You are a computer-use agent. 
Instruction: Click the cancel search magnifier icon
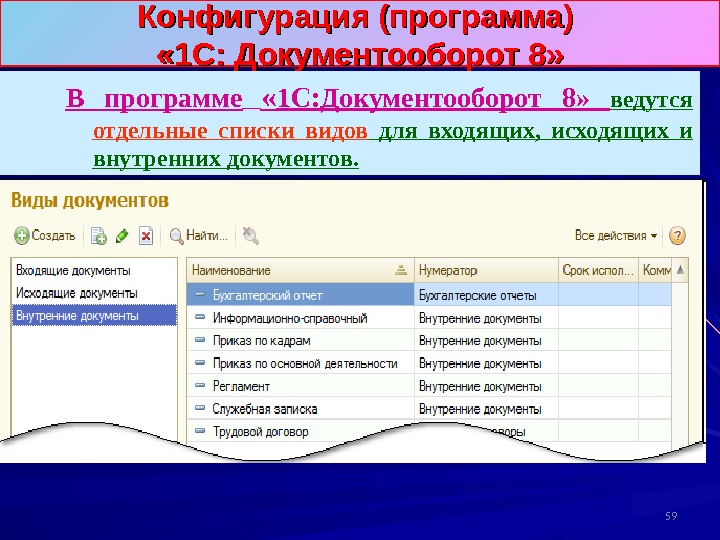click(250, 236)
